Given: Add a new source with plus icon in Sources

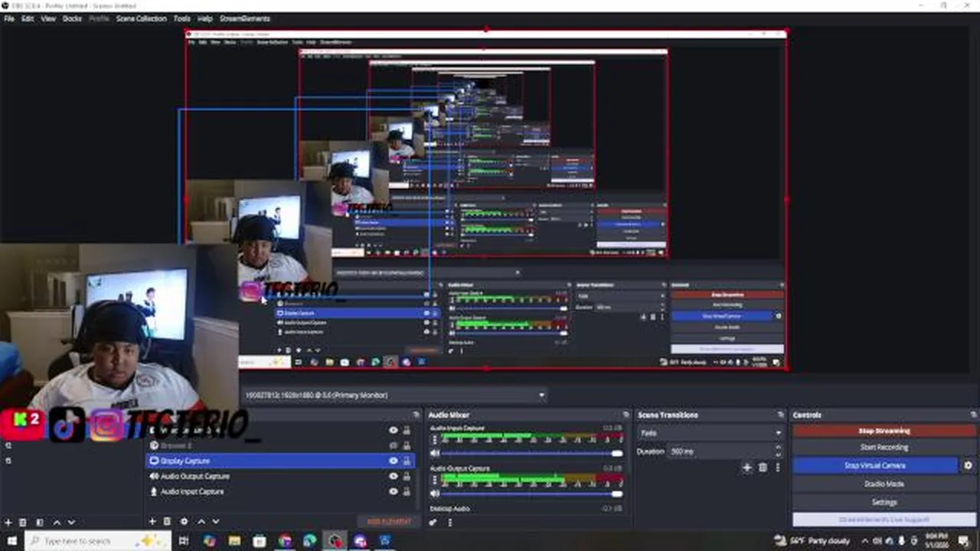Looking at the screenshot, I should click(153, 521).
